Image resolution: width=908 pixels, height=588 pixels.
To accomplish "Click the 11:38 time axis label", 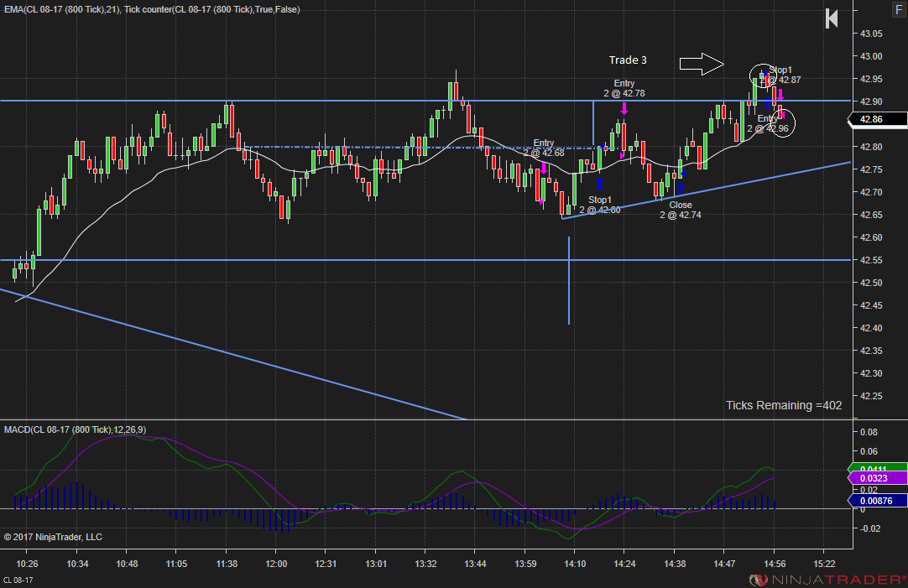I will click(227, 564).
